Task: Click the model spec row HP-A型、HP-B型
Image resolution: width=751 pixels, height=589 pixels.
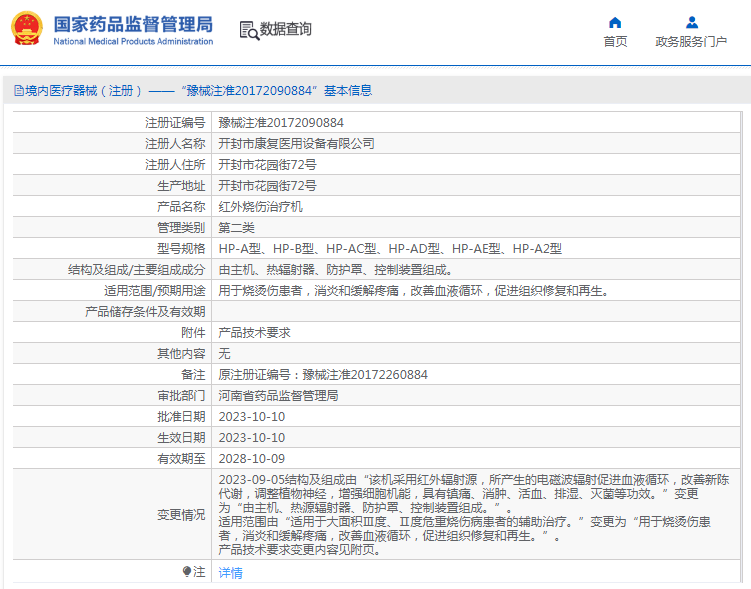Action: (x=390, y=249)
